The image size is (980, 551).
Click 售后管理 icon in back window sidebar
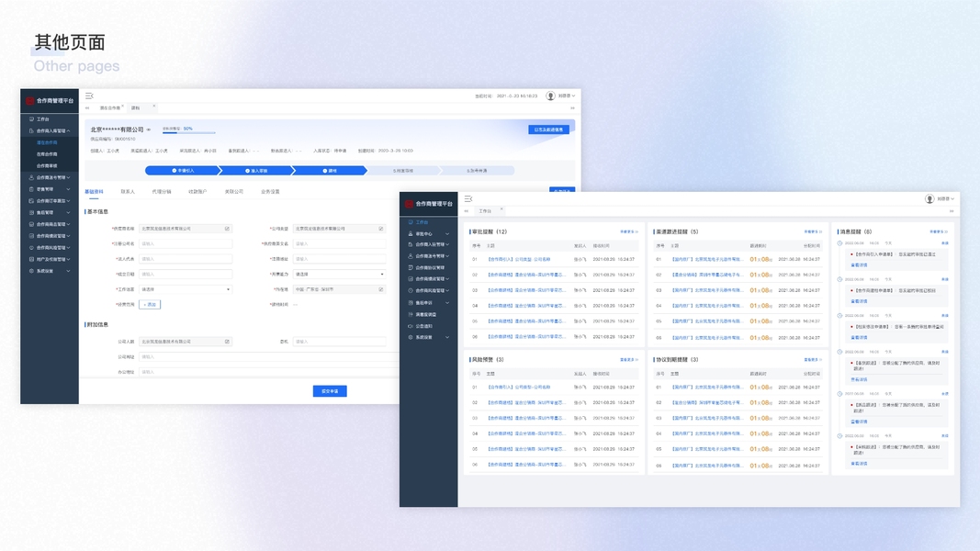tap(31, 212)
